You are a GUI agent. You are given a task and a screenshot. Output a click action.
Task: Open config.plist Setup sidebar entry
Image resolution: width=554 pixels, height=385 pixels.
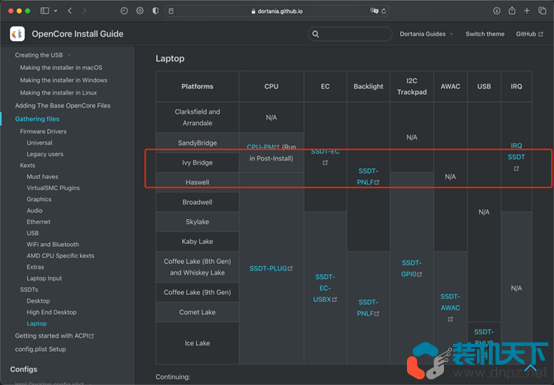[x=40, y=349]
